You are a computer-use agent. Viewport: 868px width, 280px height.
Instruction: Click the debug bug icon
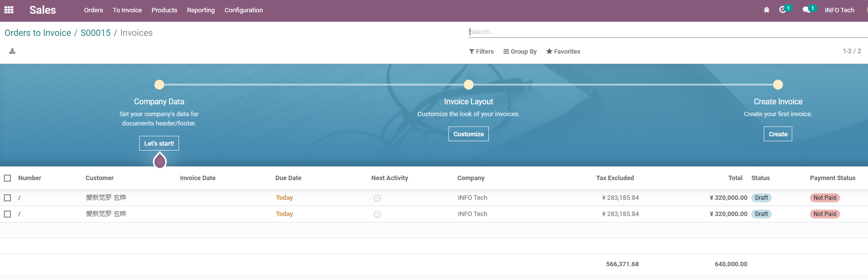(766, 10)
